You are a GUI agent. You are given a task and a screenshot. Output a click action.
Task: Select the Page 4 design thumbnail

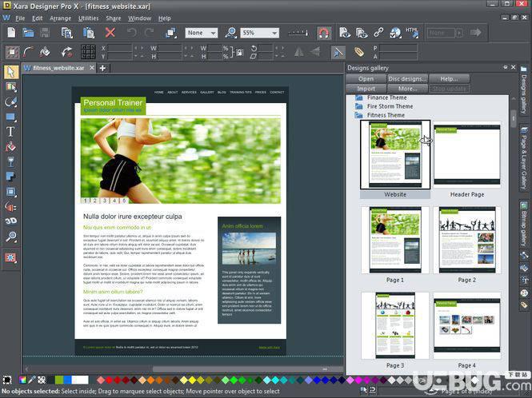(467, 325)
